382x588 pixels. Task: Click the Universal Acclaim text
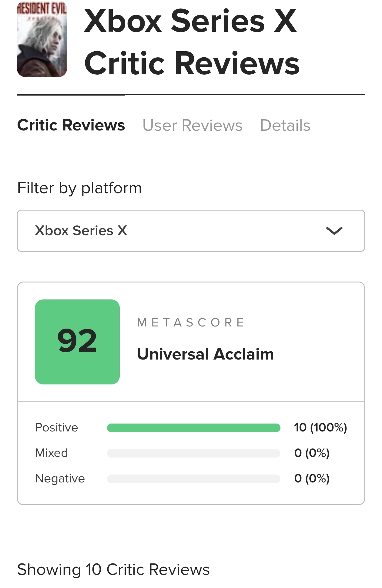205,354
